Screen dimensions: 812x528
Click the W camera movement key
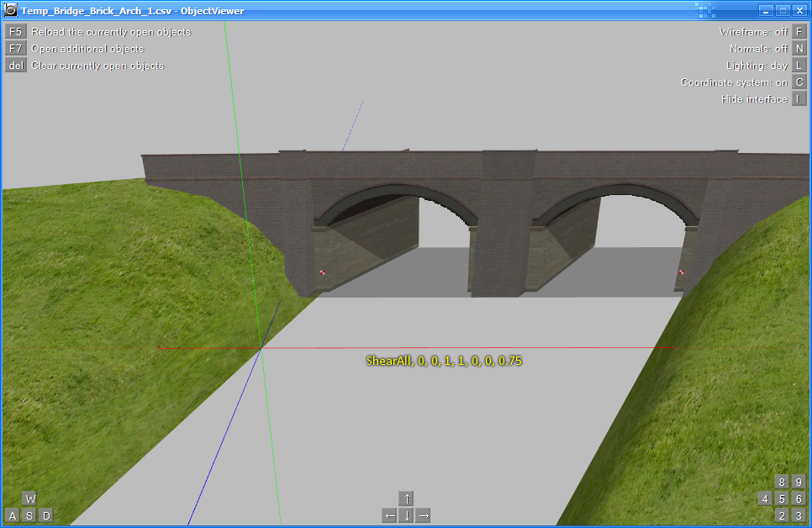point(29,499)
